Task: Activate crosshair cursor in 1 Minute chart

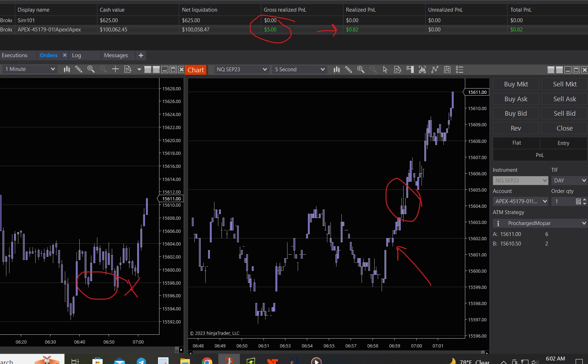Action: pyautogui.click(x=115, y=69)
